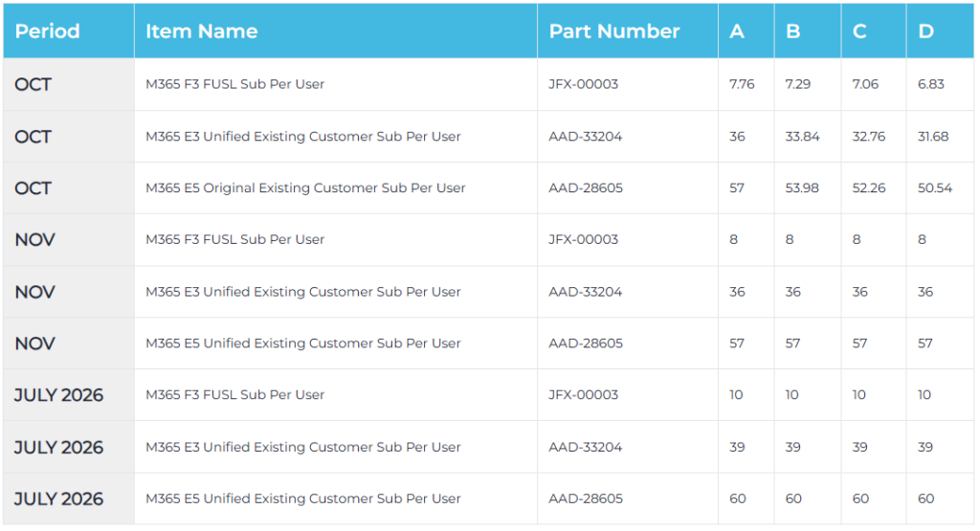This screenshot has height=531, width=980.
Task: Click the 33.84 value in column B
Action: [802, 136]
